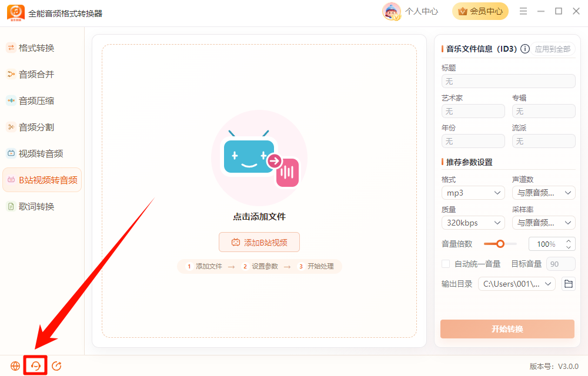Select B站视频转音频 sidebar item

42,180
